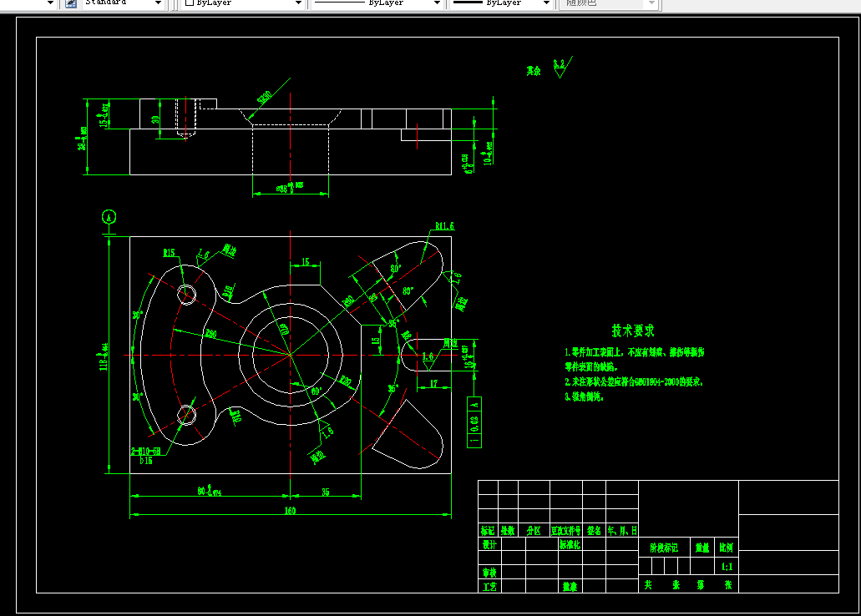Click the 3.2 roughness symbol beside 其余

coord(562,67)
